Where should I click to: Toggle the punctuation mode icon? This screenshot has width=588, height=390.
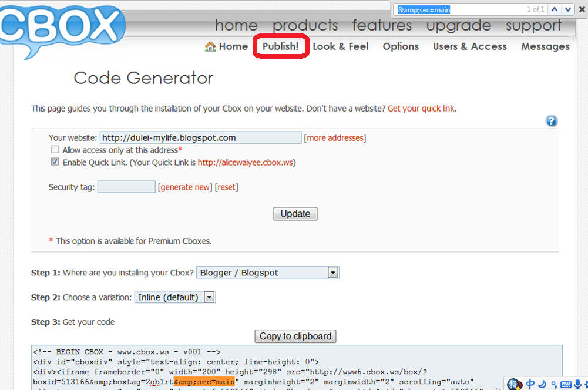(x=554, y=384)
